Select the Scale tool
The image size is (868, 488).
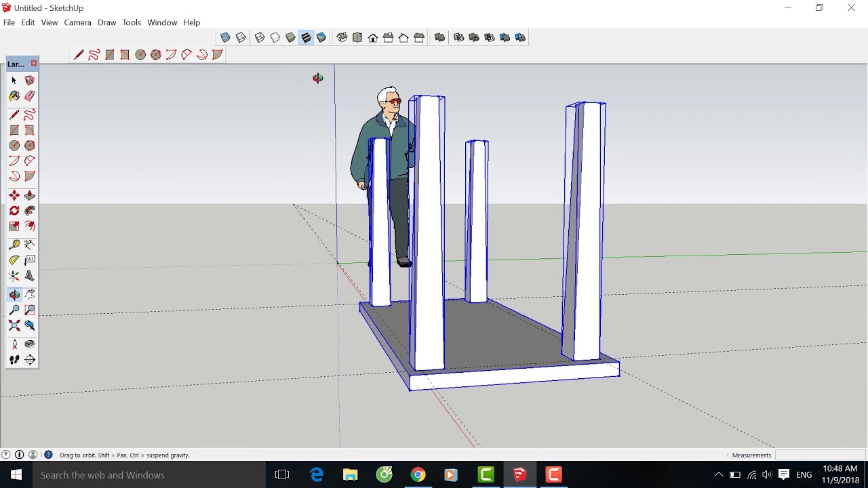14,226
